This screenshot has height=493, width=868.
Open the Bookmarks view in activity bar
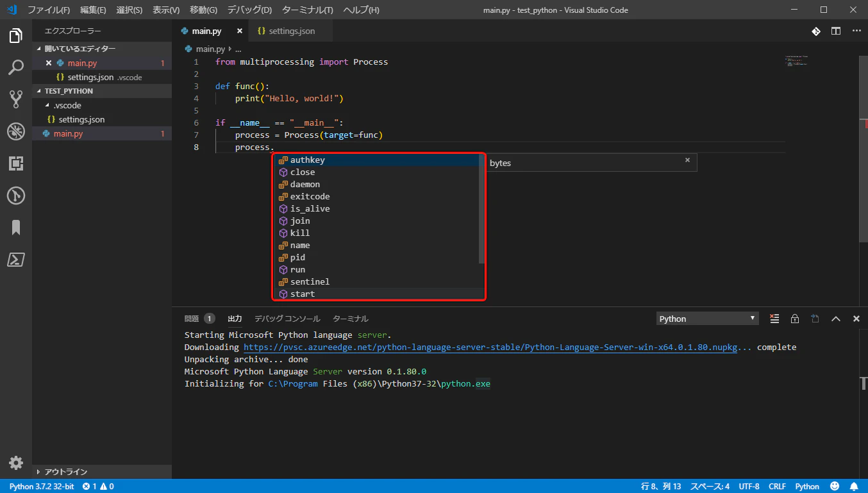click(16, 228)
